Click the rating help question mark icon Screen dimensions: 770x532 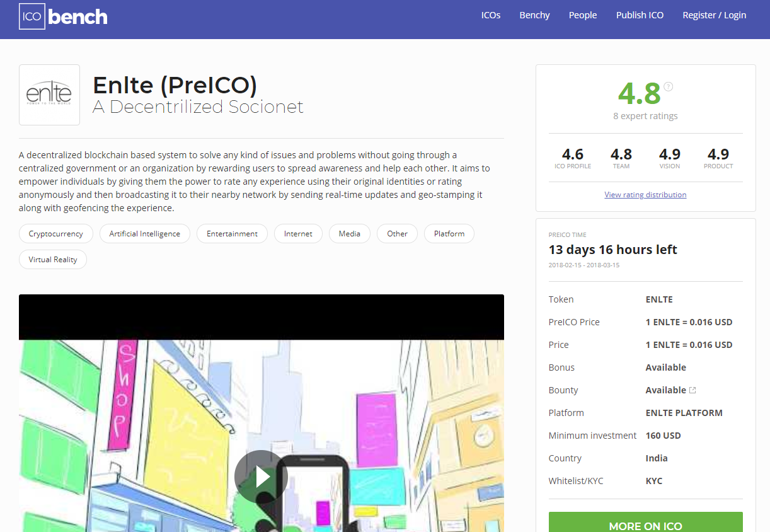pos(669,87)
